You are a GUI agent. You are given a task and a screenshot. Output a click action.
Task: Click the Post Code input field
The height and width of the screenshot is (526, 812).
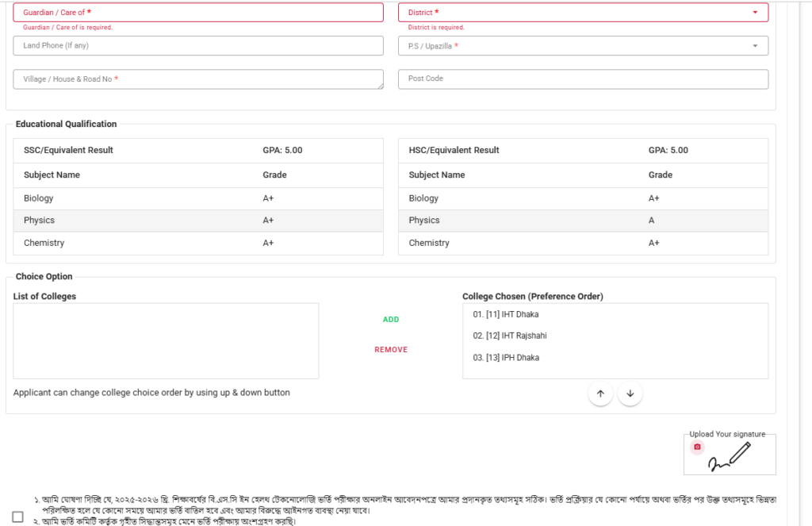pos(583,79)
